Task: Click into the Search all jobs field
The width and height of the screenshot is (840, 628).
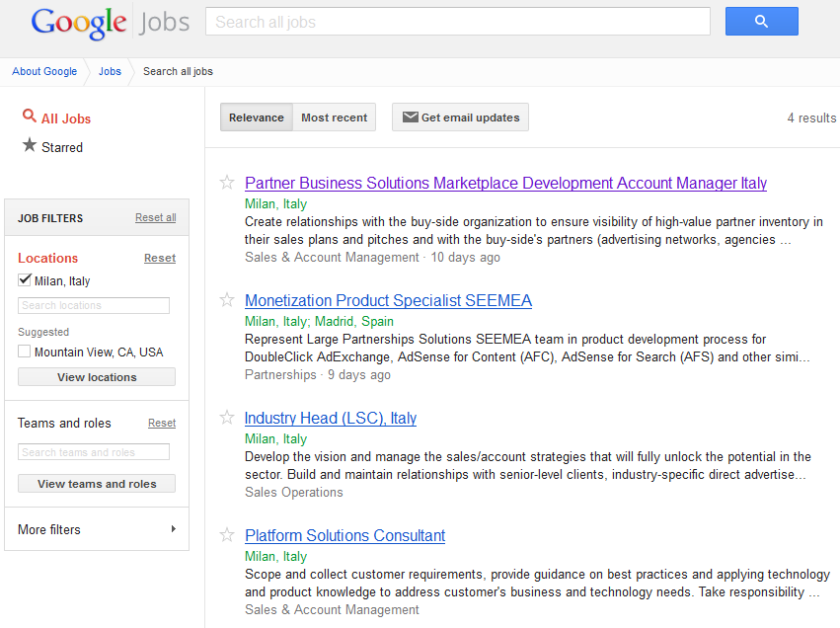Action: (x=457, y=21)
